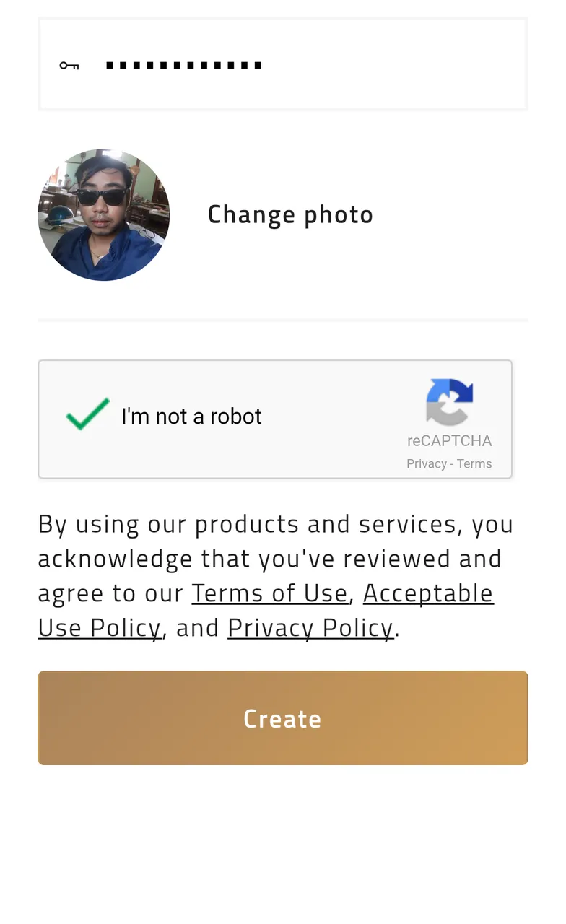Open the Terms of Use link
This screenshot has width=566, height=924.
pos(270,593)
